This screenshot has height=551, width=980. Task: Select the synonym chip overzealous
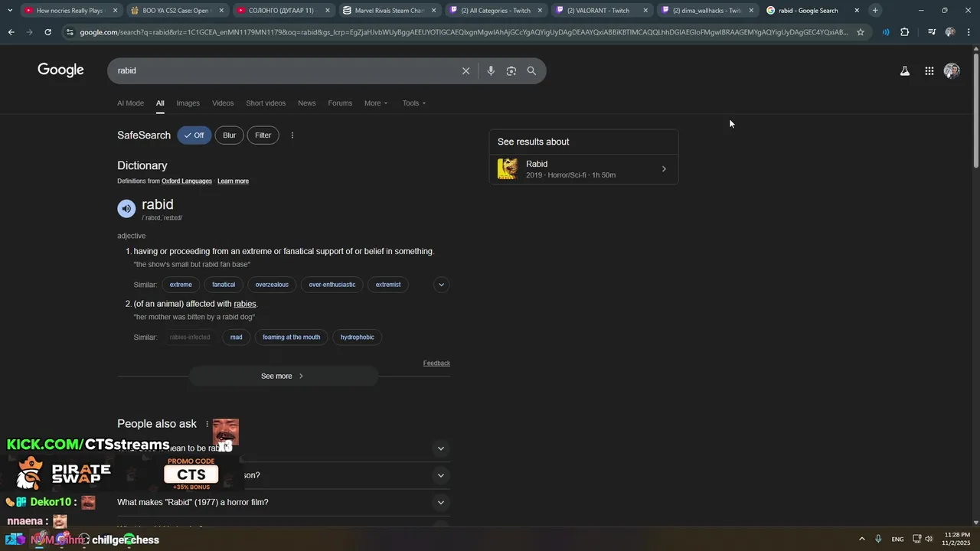[x=272, y=285]
